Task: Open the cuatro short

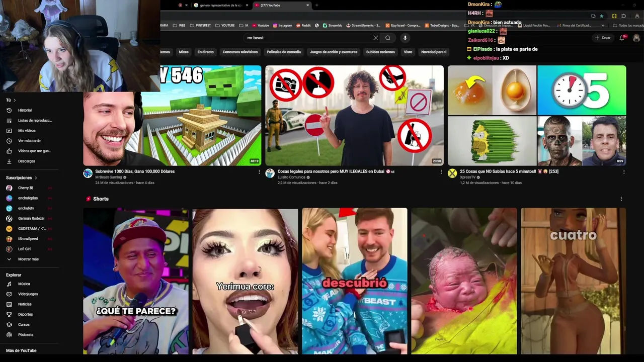Action: coord(574,281)
